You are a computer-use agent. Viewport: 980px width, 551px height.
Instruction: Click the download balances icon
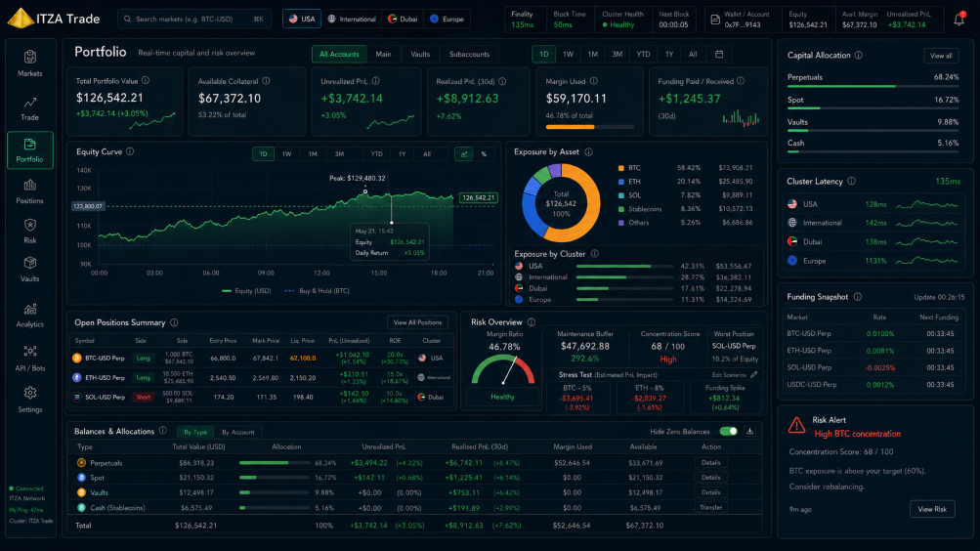pos(750,431)
